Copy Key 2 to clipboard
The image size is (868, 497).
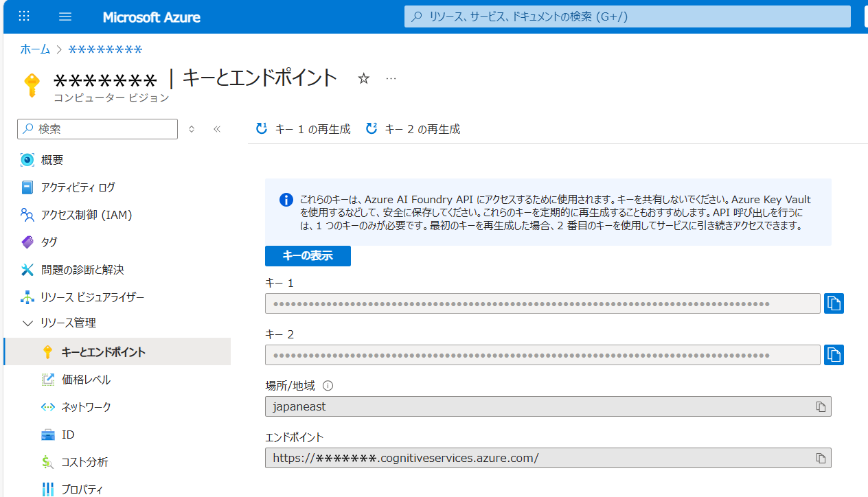[834, 355]
